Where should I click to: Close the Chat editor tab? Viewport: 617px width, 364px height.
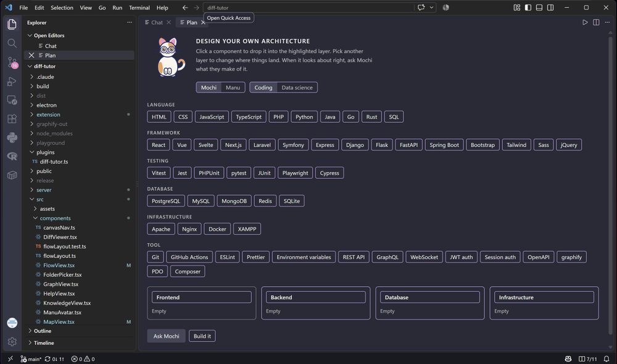pos(168,22)
